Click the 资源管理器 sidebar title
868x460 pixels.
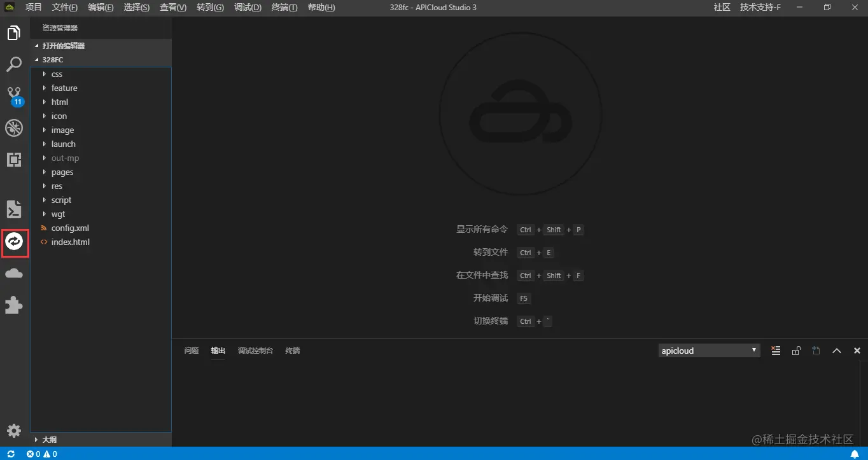[60, 28]
